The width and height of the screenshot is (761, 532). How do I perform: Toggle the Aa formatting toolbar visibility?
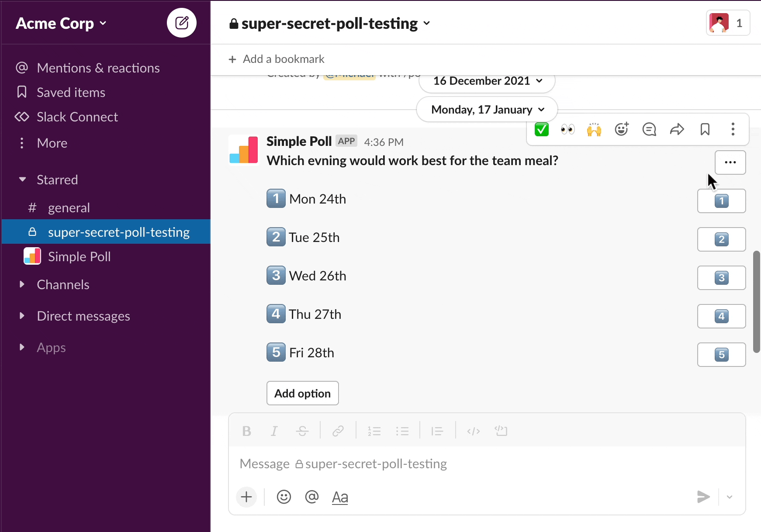(x=340, y=497)
